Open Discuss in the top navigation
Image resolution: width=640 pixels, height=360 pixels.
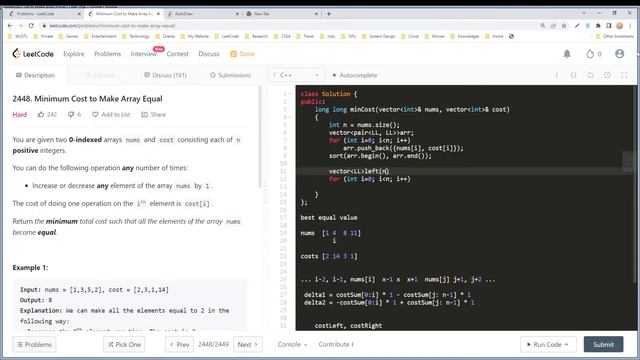click(209, 54)
